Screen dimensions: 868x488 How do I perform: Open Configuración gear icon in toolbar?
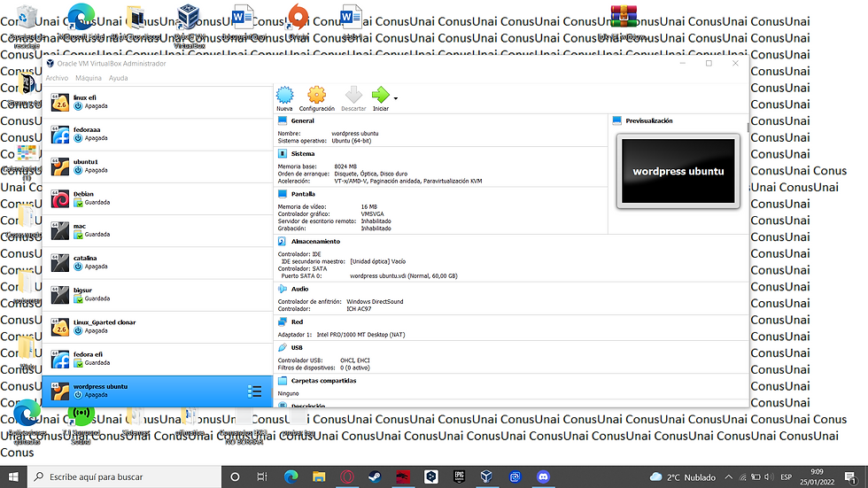coord(317,95)
